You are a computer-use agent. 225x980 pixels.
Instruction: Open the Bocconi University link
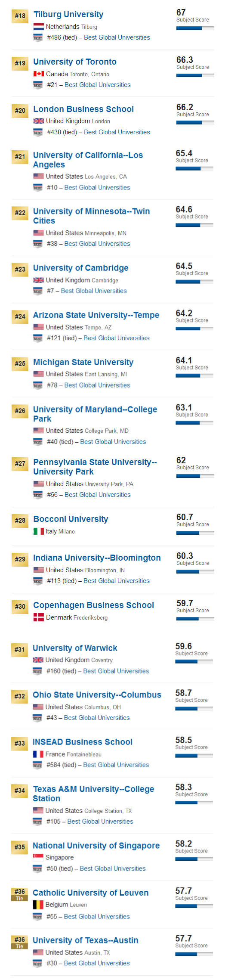coord(71,519)
